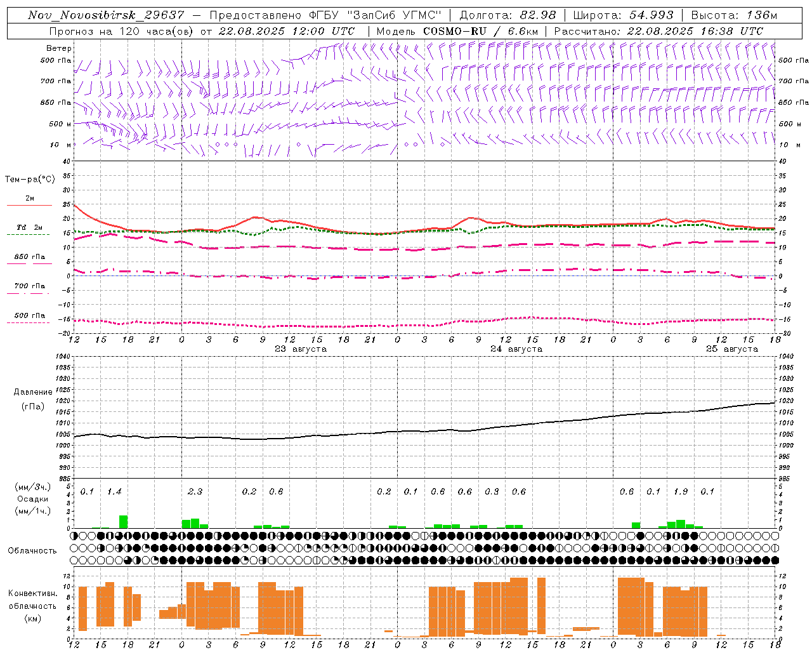Click the forecast start time 22.08.2025 12:00 UTC
The width and height of the screenshot is (812, 650).
(286, 31)
